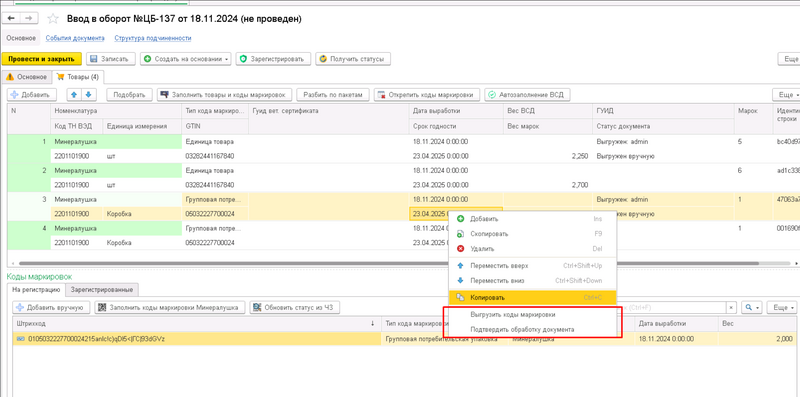
Task: Choose Удалить in the context menu
Action: tap(532, 249)
